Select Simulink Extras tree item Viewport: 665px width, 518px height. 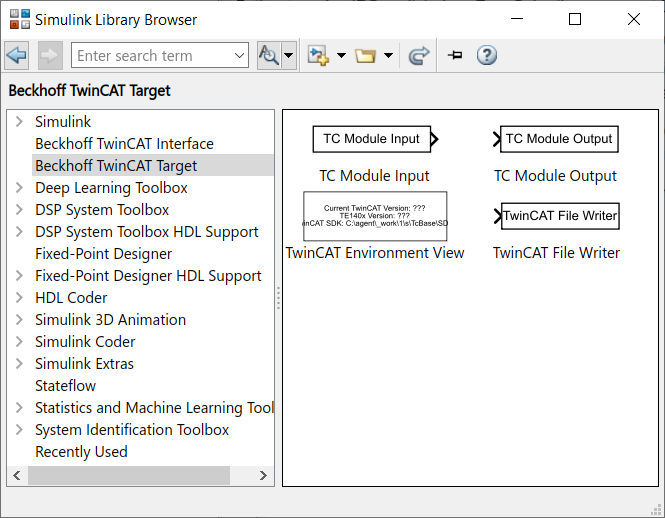[x=84, y=364]
